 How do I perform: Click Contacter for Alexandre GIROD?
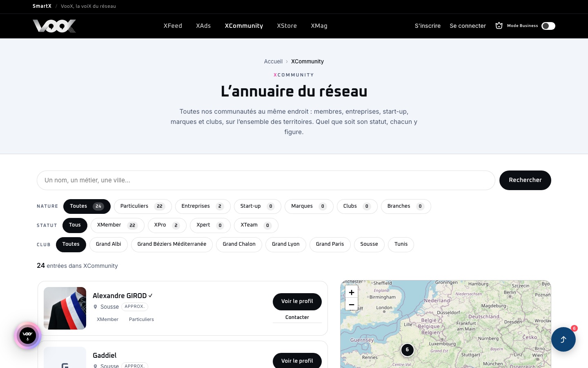pyautogui.click(x=297, y=317)
